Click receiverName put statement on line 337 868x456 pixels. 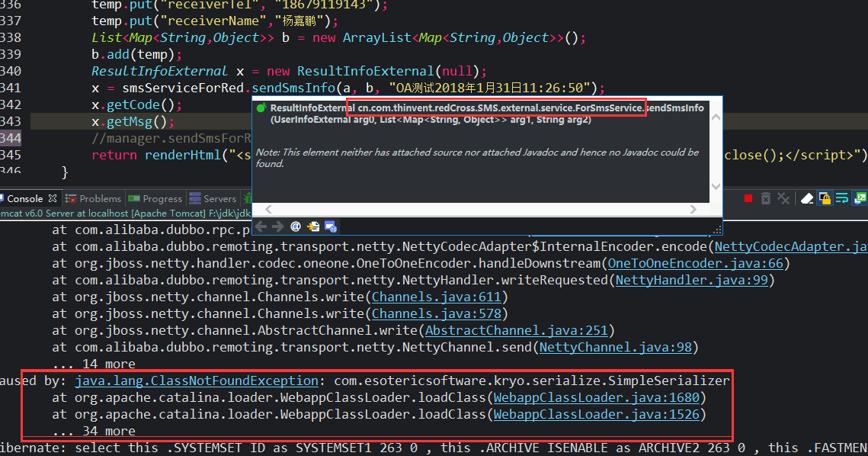tap(215, 21)
